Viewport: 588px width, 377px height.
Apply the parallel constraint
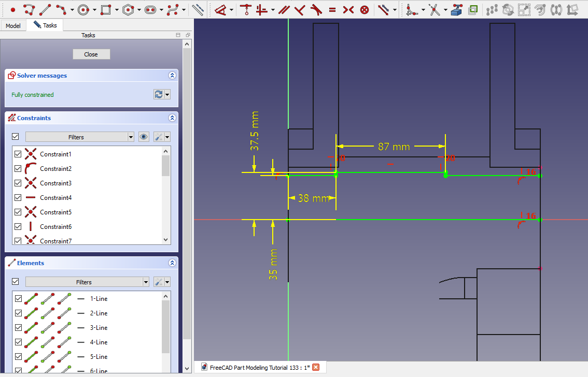tap(283, 9)
